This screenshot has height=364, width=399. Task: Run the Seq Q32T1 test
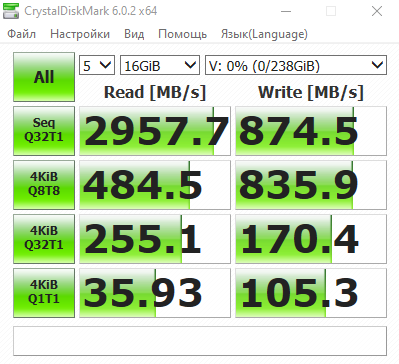point(44,131)
